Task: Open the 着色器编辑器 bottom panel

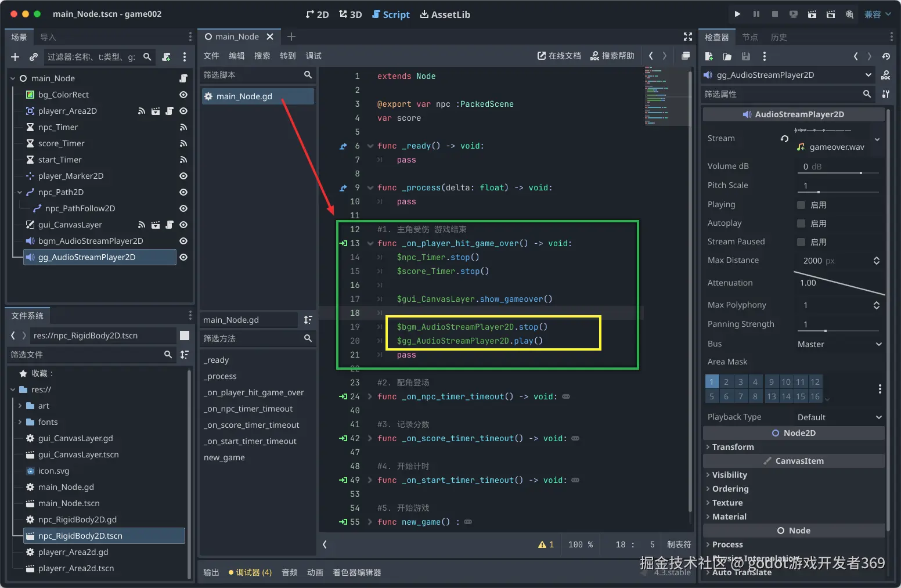Action: click(x=357, y=572)
